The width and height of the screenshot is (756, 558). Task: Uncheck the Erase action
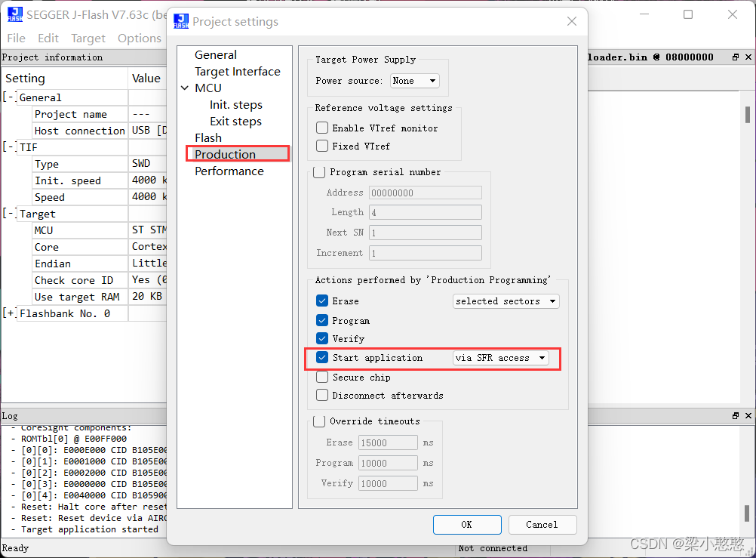[322, 301]
